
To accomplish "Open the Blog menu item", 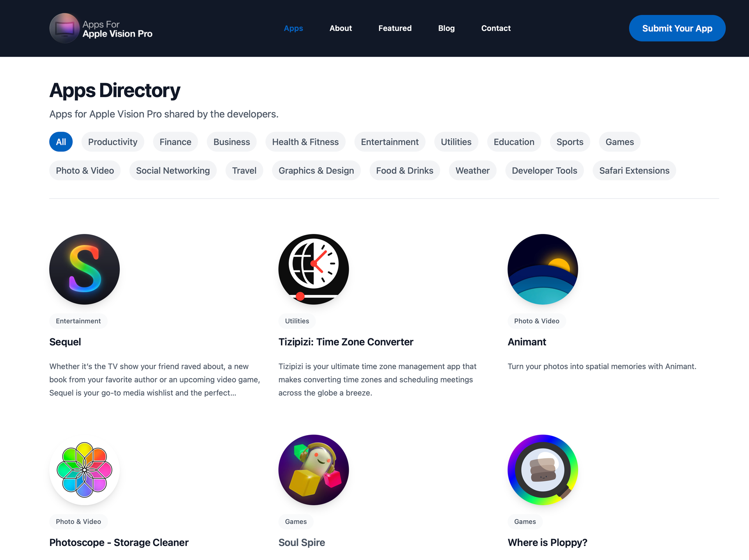I will tap(445, 28).
